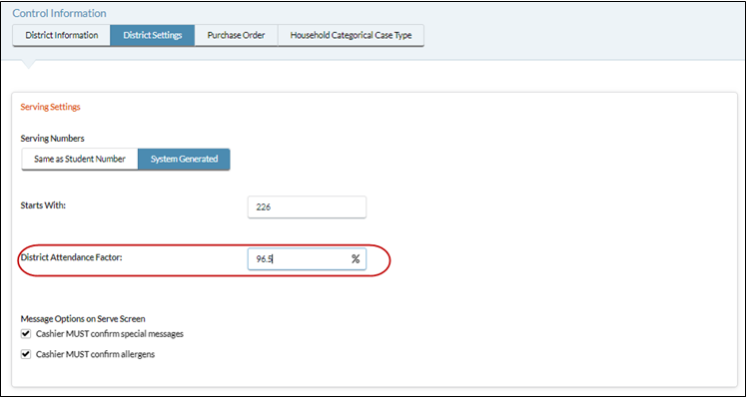The height and width of the screenshot is (398, 749).
Task: Click Message Options on Serve Screen text
Action: coord(83,318)
